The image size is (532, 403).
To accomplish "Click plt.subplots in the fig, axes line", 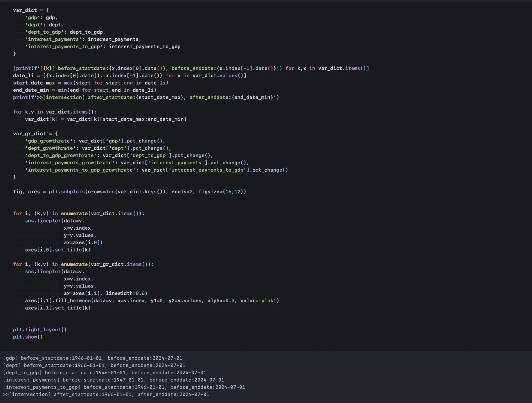I will pos(66,192).
